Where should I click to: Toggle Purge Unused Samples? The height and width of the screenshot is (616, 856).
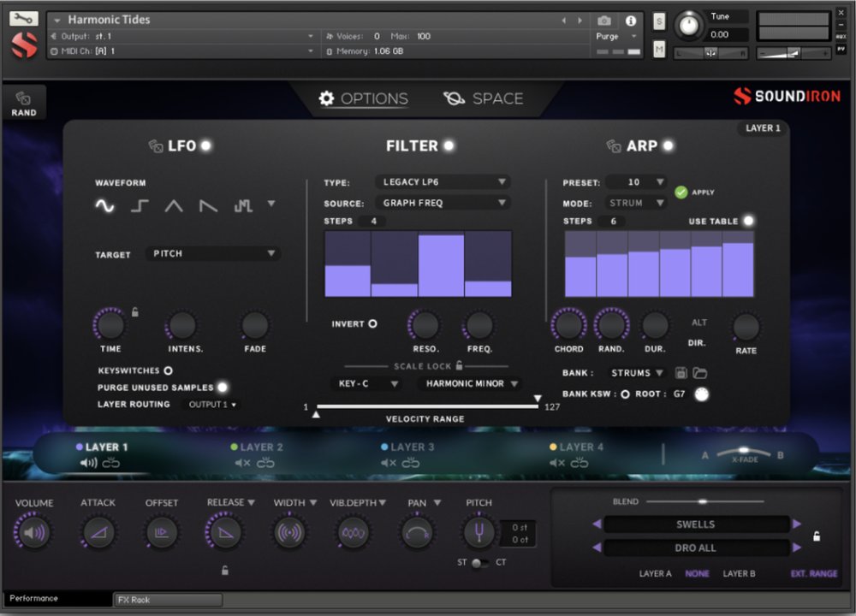tap(223, 387)
